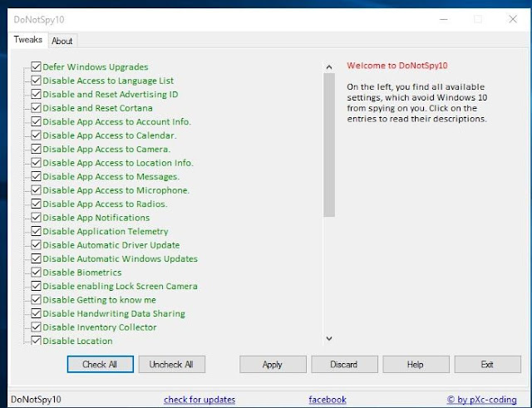
Task: Toggle Disable and Reset Advertising ID checkbox
Action: point(36,94)
